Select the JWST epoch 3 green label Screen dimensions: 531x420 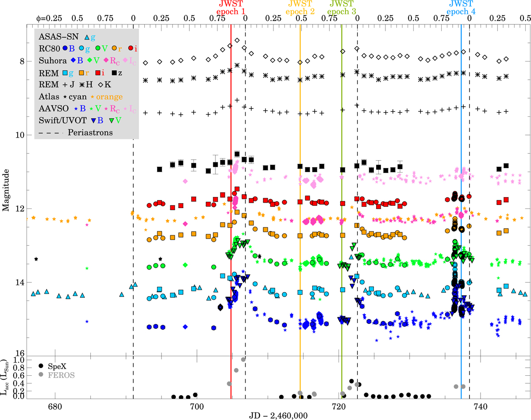[x=341, y=8]
